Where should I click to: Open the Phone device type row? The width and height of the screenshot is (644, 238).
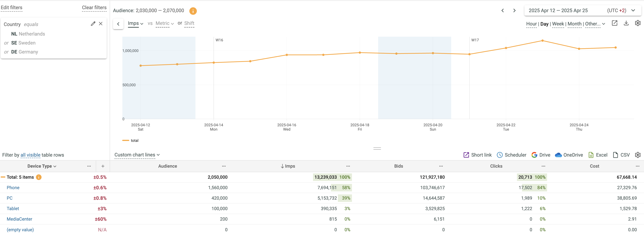[x=13, y=188]
